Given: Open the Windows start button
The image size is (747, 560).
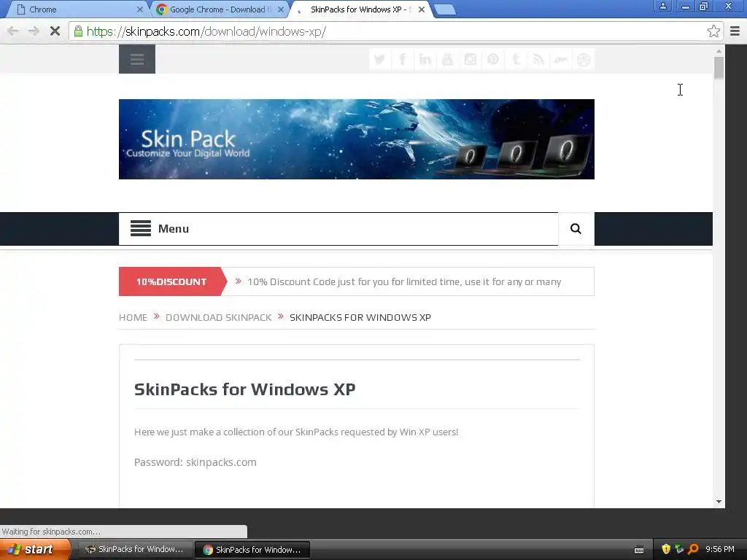Looking at the screenshot, I should click(35, 550).
